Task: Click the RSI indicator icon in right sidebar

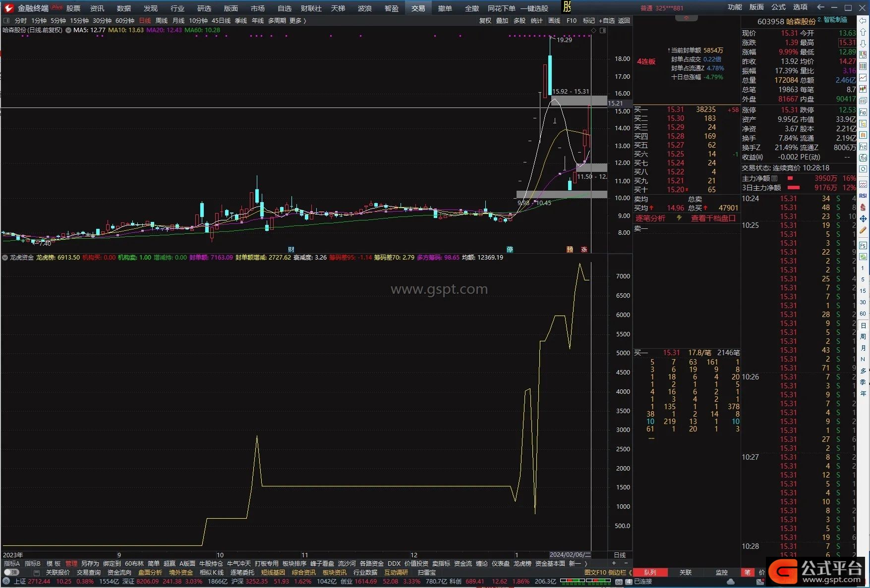Action: pos(863,196)
